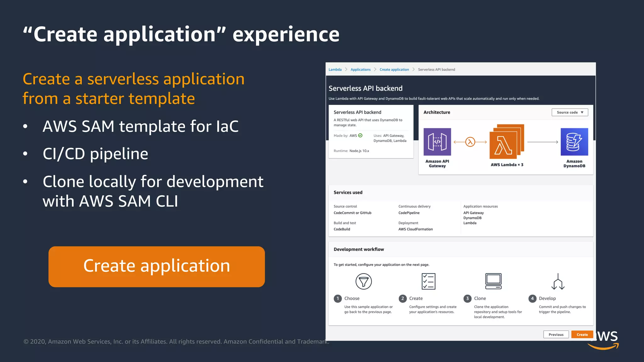Click slide title 'Create application experience'
This screenshot has width=644, height=362.
[181, 34]
